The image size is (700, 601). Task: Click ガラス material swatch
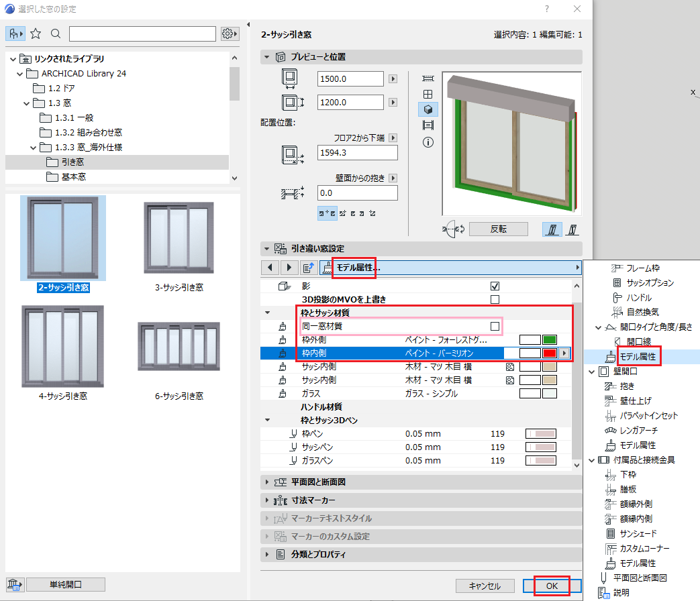click(x=549, y=394)
